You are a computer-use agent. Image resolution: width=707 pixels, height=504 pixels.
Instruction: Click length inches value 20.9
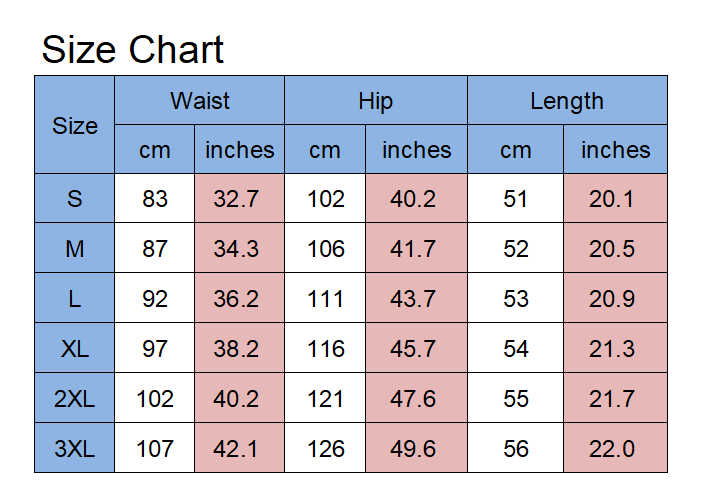pos(612,299)
